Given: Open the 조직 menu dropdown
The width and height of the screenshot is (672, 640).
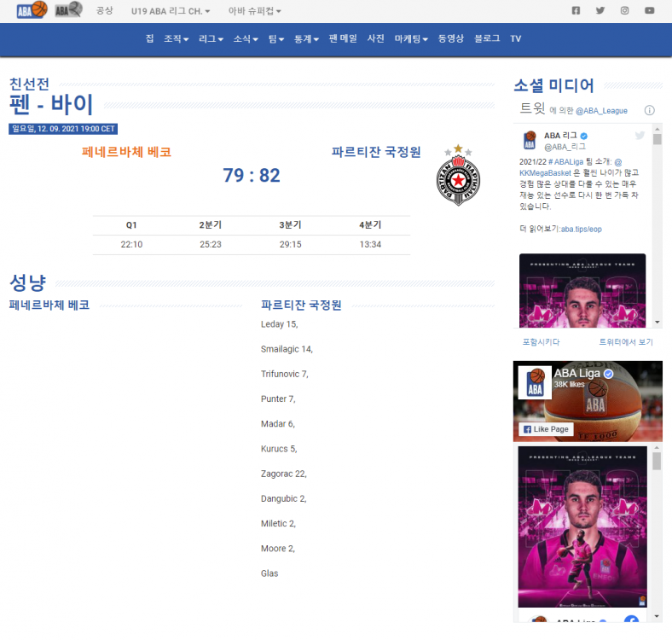Looking at the screenshot, I should 177,38.
